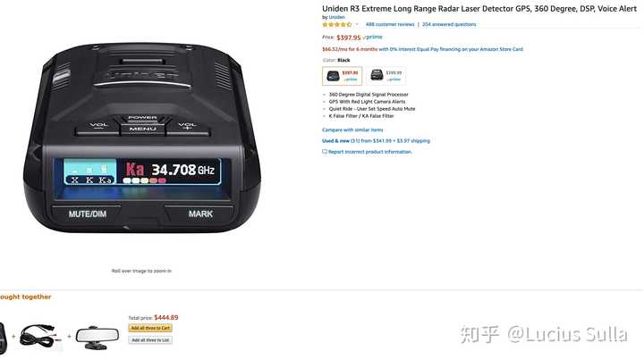Click Compare with similar items

point(352,130)
